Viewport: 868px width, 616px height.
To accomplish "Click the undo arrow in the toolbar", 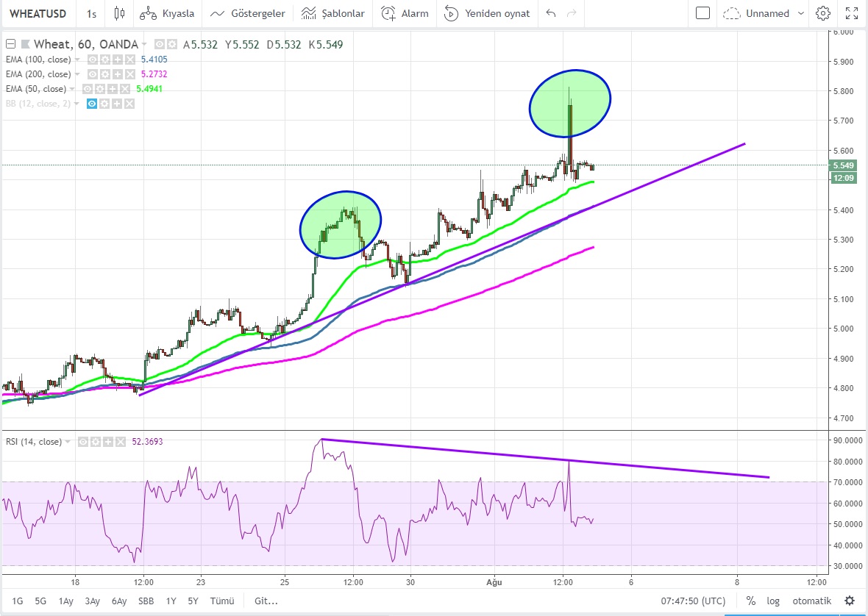I will click(551, 13).
